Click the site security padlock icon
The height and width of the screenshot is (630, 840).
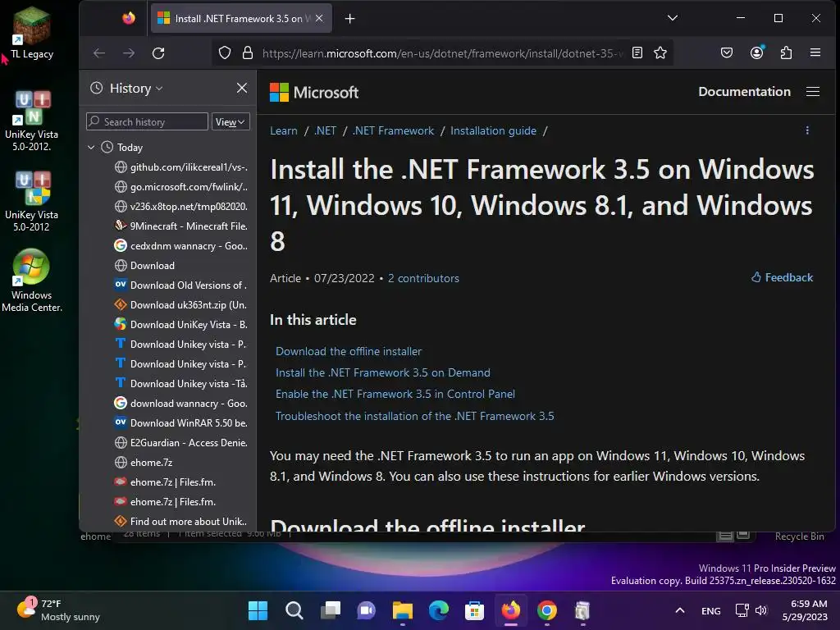[x=247, y=53]
